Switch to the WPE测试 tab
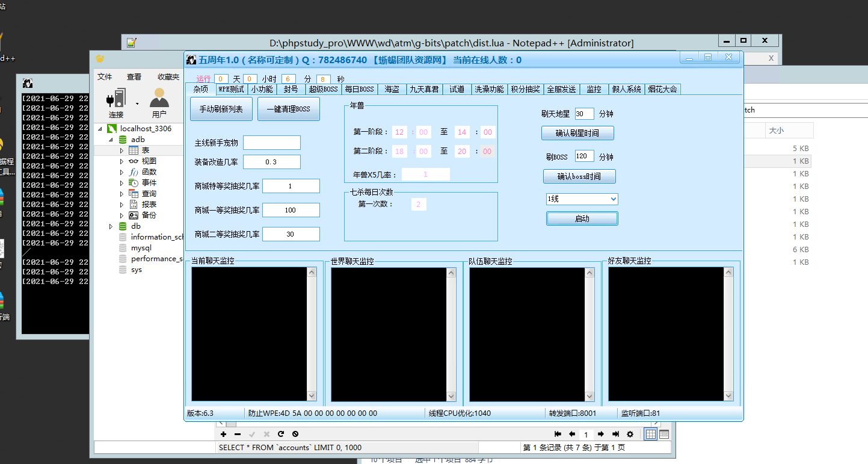 tap(232, 89)
